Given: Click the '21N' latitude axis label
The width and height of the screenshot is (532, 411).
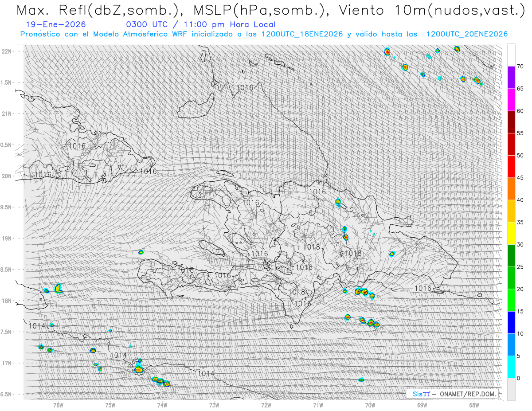Looking at the screenshot, I should coord(7,114).
